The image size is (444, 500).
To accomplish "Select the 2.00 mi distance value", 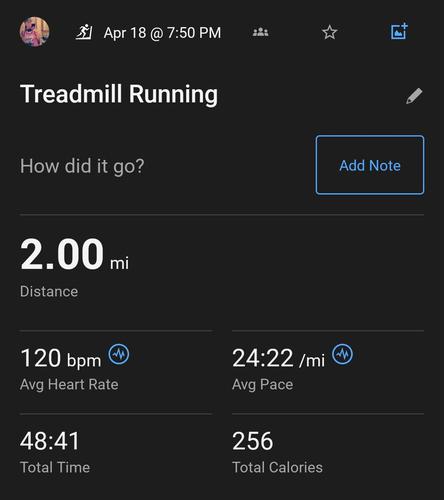I will (x=74, y=254).
